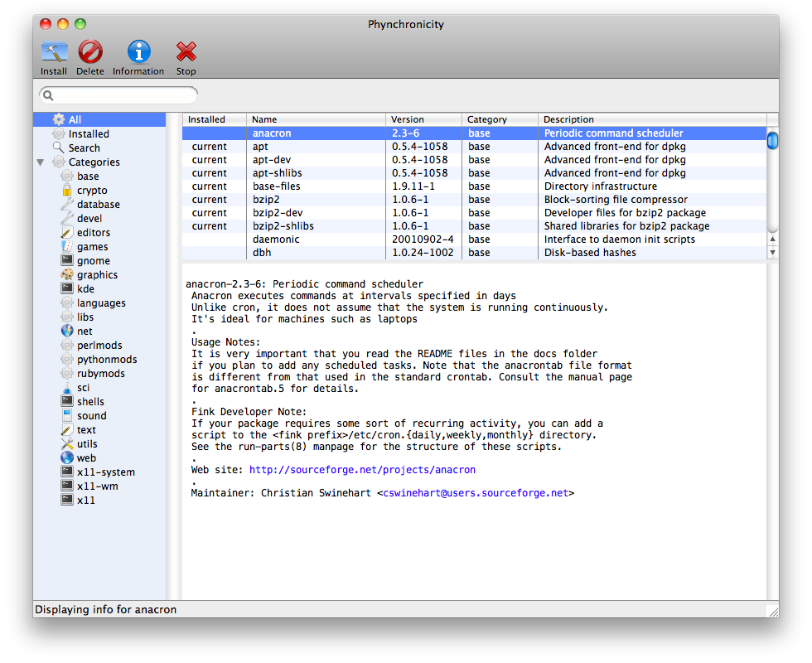
Task: Click the net globe icon
Action: [67, 331]
